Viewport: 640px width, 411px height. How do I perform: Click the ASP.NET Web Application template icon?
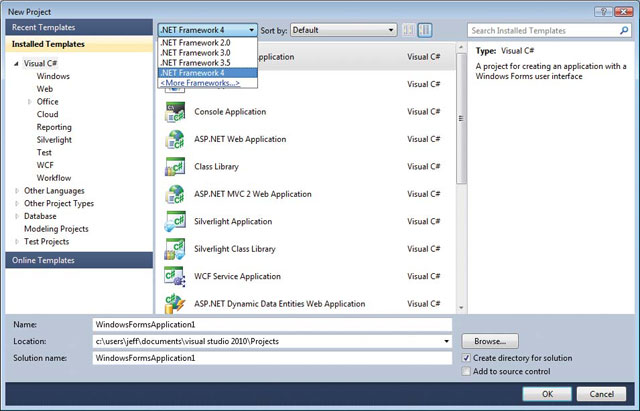[x=175, y=139]
